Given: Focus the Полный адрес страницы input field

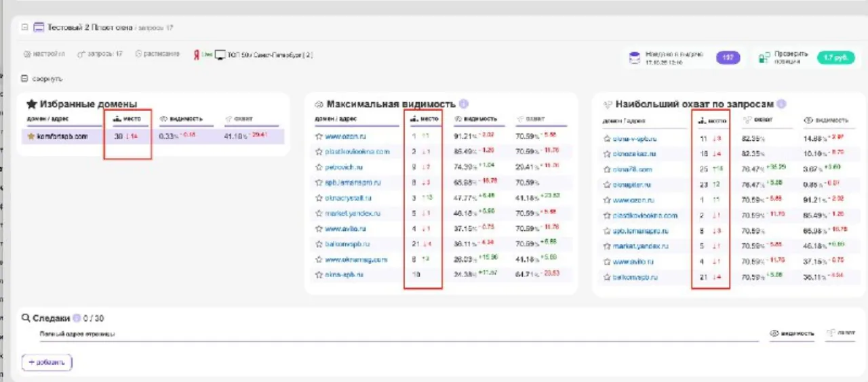Looking at the screenshot, I should point(399,334).
